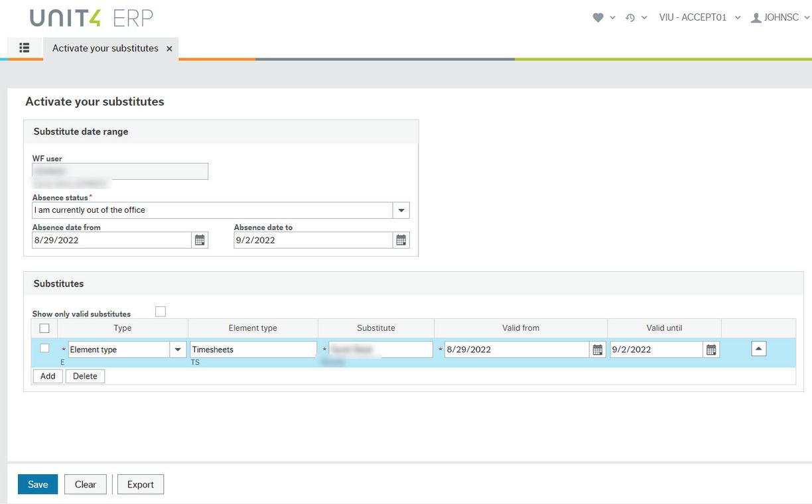This screenshot has width=812, height=504.
Task: Open the calendar picker for Absence date from
Action: coord(200,239)
